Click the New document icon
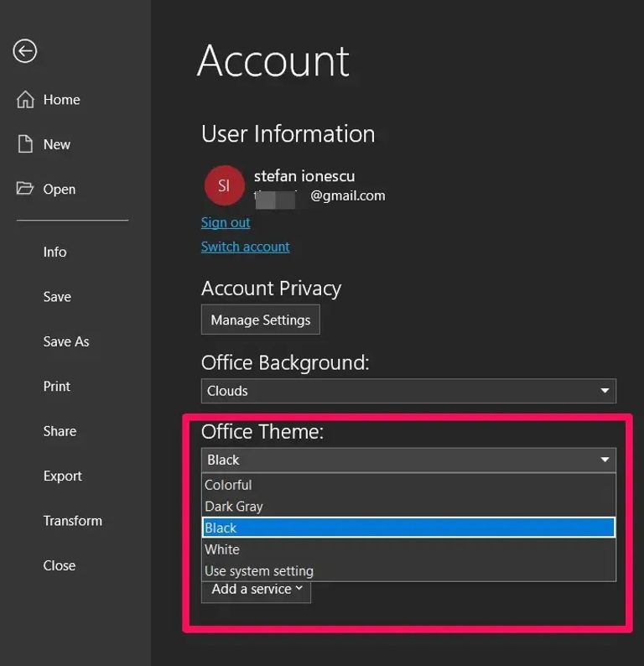This screenshot has width=644, height=666. [x=25, y=144]
